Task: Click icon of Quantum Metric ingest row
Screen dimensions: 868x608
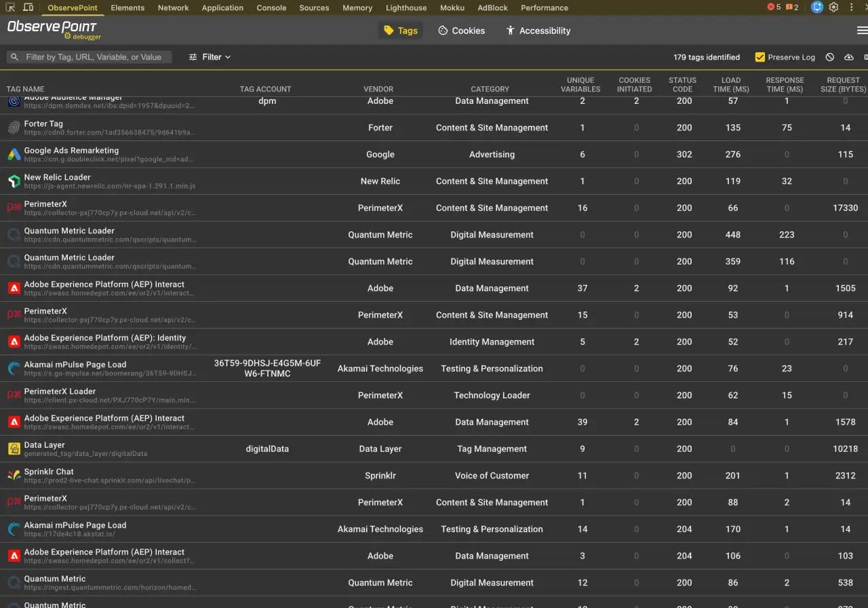Action: (x=14, y=582)
